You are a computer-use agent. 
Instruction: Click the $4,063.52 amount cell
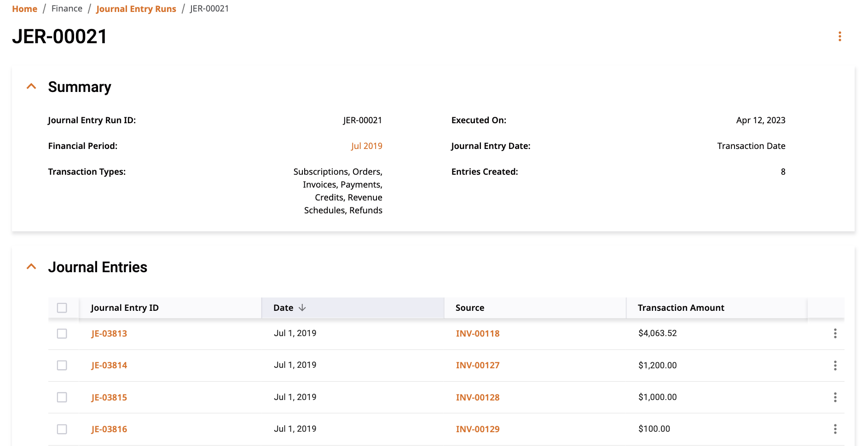(x=657, y=333)
